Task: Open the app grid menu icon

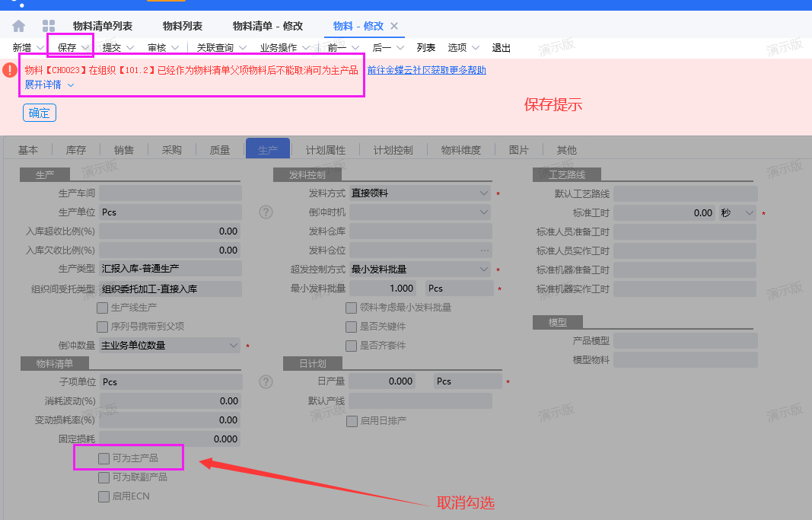Action: coord(49,26)
